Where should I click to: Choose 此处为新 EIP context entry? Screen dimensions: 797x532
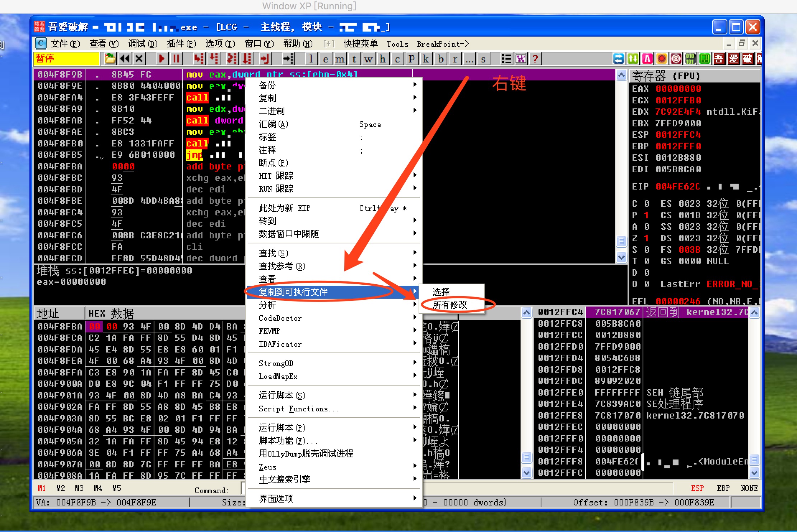(x=334, y=208)
